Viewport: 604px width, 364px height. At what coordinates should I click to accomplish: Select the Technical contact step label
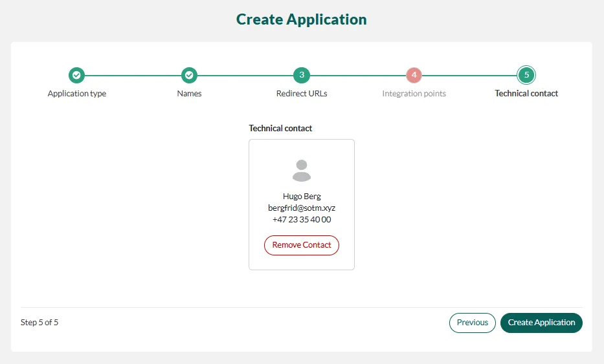(x=526, y=94)
